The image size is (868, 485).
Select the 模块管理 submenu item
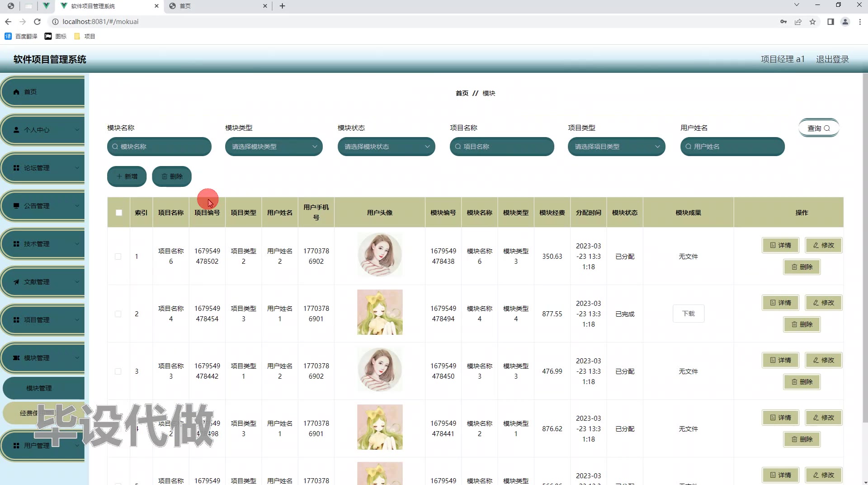(43, 388)
